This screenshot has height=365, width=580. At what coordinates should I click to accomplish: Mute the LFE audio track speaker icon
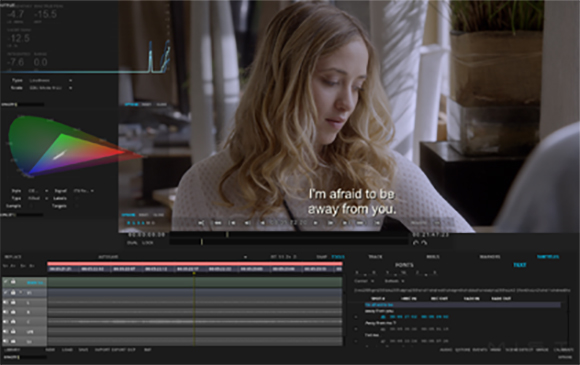pyautogui.click(x=6, y=331)
